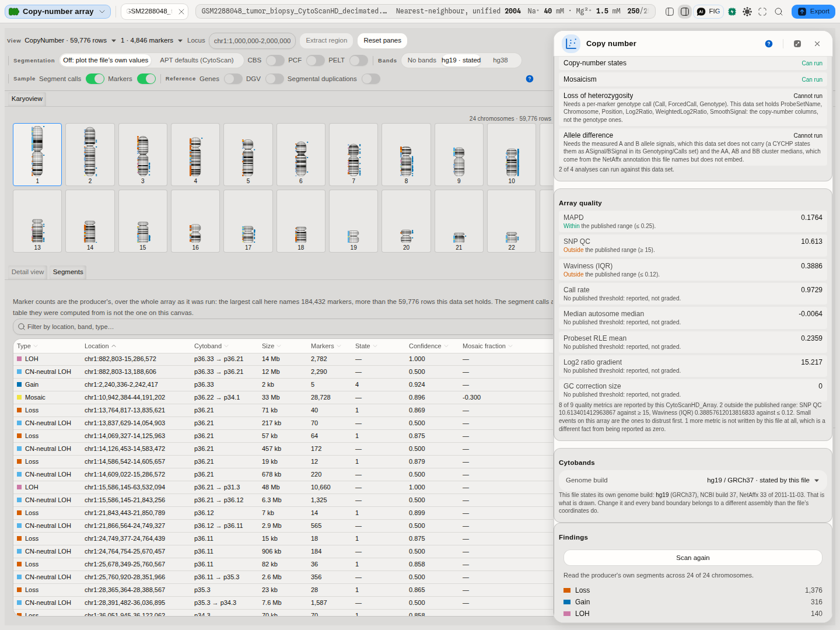Open the Copy-number array dropdown
This screenshot has width=840, height=630.
(58, 12)
